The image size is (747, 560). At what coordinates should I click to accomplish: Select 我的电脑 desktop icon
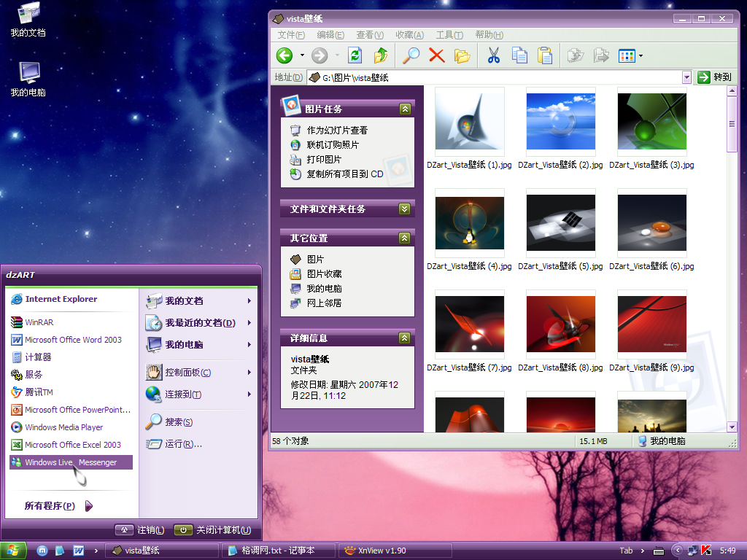pos(28,79)
